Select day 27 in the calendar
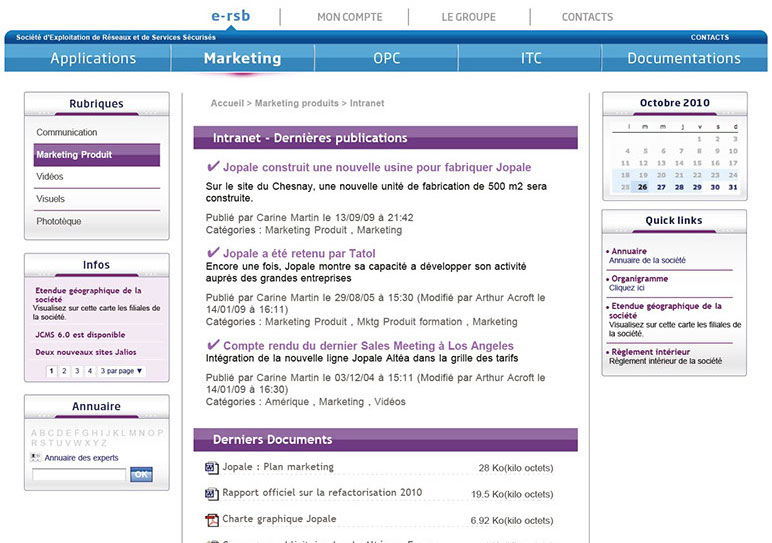 point(661,187)
